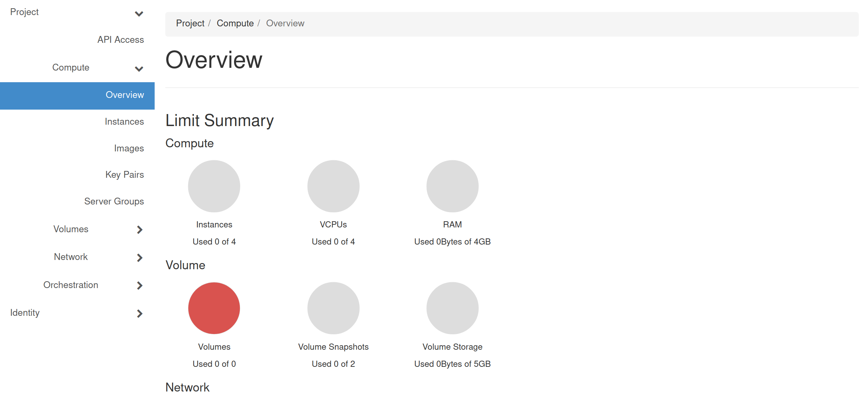Click the VCPUs usage donut chart
Viewport: 868px width, 398px height.
click(333, 186)
